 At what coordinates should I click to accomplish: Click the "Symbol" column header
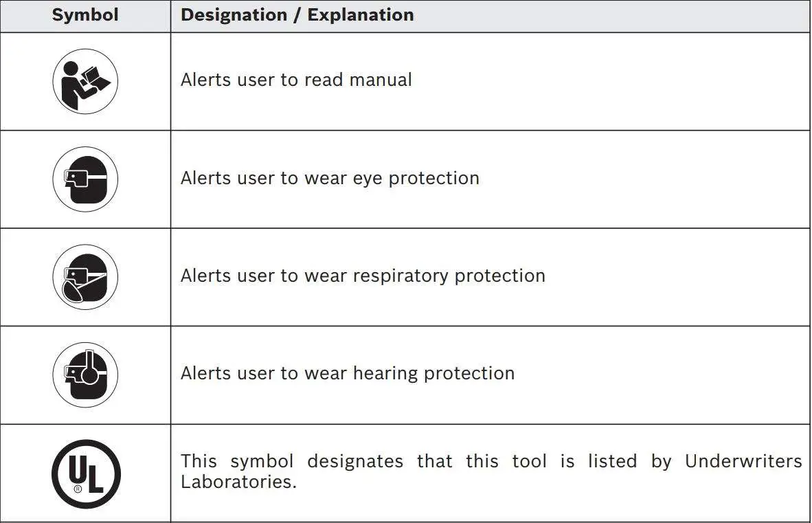coord(85,15)
